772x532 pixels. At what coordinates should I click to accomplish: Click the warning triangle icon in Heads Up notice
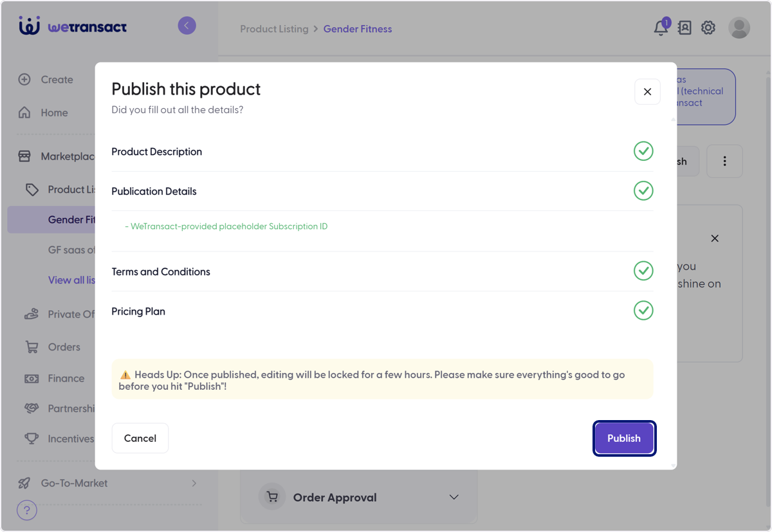pos(125,375)
